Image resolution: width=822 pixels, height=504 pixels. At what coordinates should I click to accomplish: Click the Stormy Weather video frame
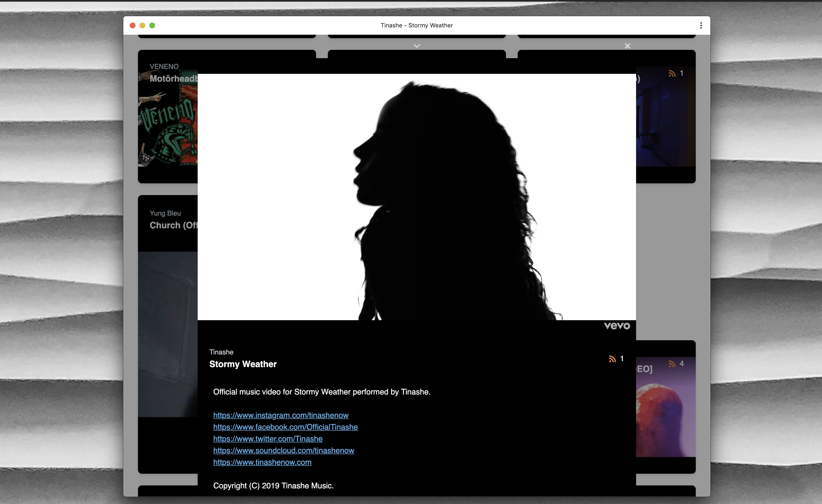[x=417, y=197]
